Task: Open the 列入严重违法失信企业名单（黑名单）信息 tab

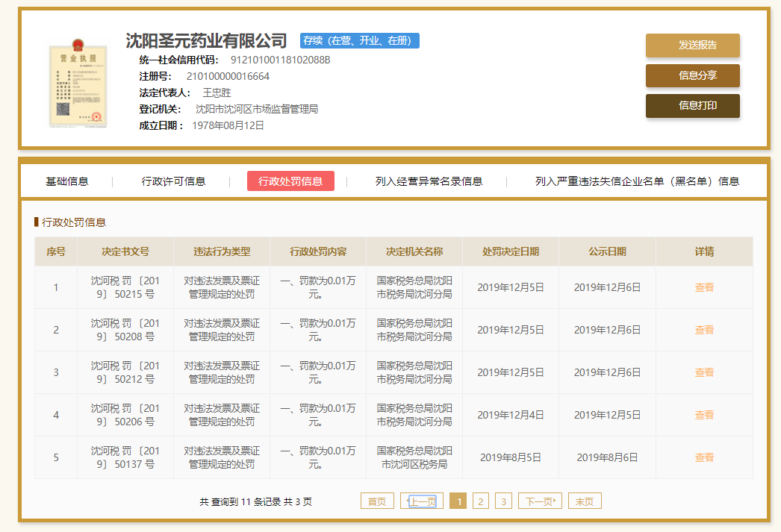Action: tap(637, 181)
